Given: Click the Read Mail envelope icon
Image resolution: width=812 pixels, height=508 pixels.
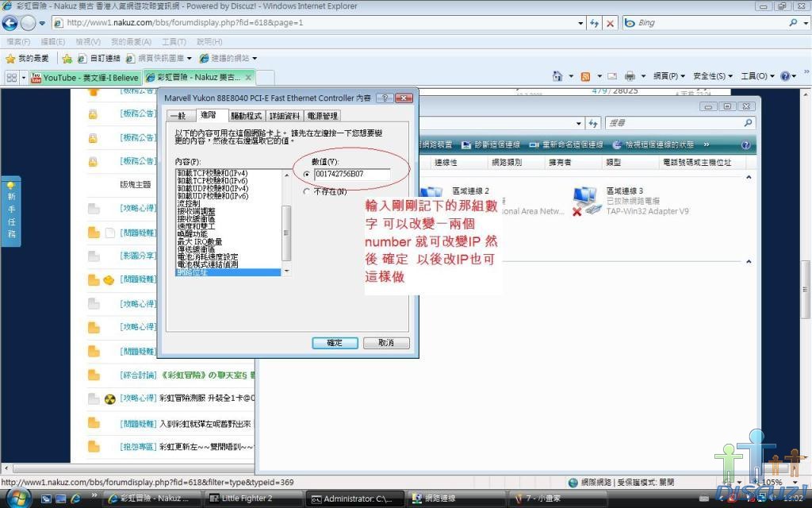Looking at the screenshot, I should [612, 76].
